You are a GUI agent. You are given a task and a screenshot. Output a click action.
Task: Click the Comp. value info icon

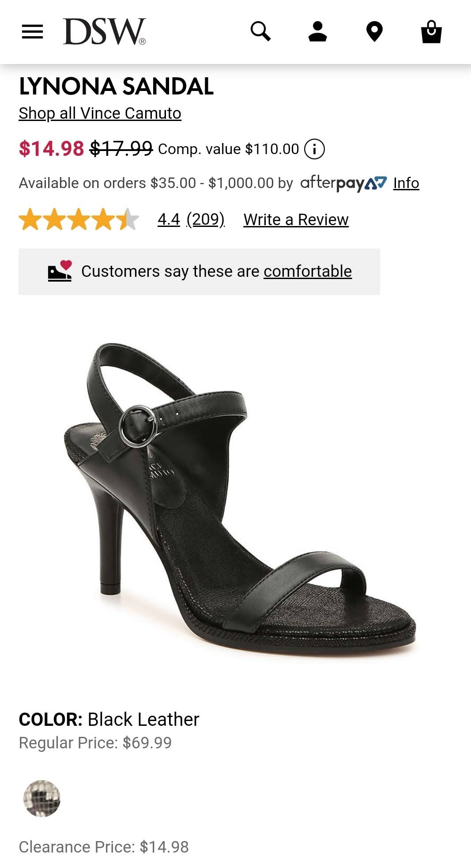pos(315,149)
